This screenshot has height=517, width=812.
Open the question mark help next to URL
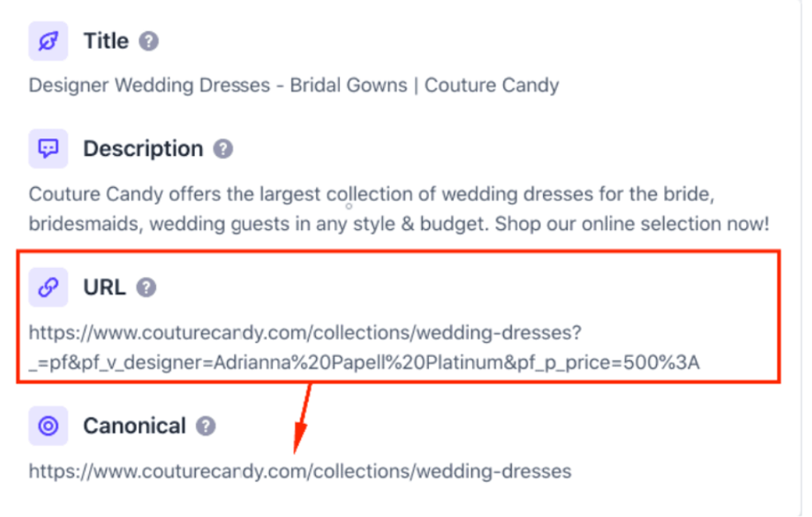(146, 287)
